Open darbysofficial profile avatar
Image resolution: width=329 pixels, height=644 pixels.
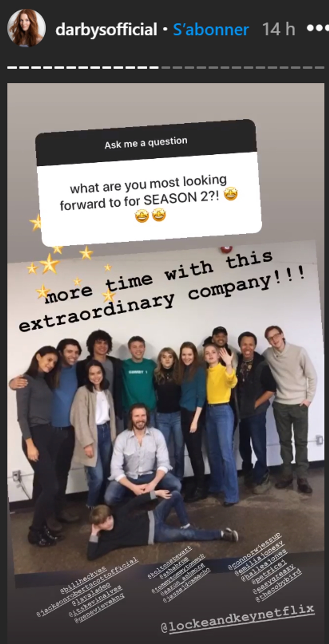tap(27, 28)
